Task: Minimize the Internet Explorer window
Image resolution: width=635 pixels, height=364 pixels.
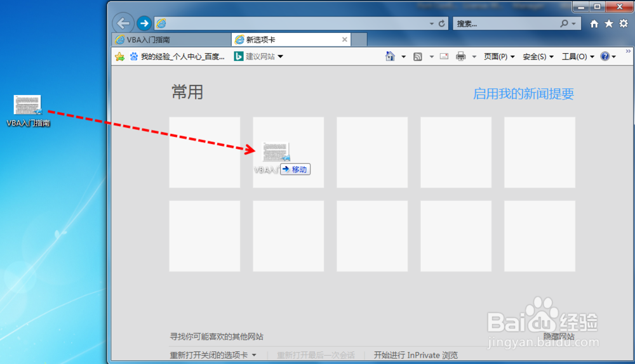Action: tap(581, 7)
